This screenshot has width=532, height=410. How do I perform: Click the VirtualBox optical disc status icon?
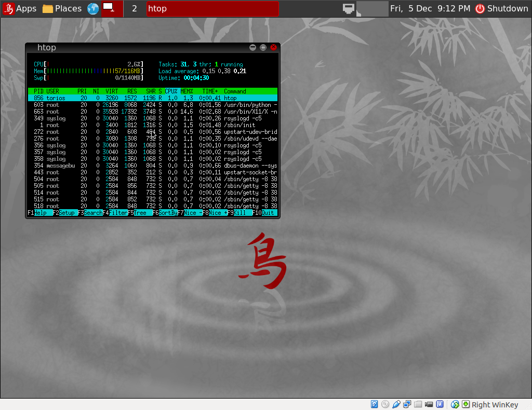385,404
